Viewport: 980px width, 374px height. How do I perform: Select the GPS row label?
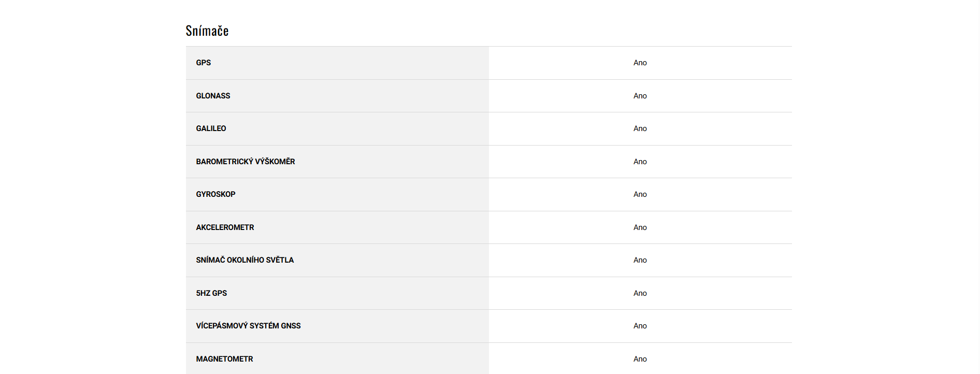[x=204, y=63]
